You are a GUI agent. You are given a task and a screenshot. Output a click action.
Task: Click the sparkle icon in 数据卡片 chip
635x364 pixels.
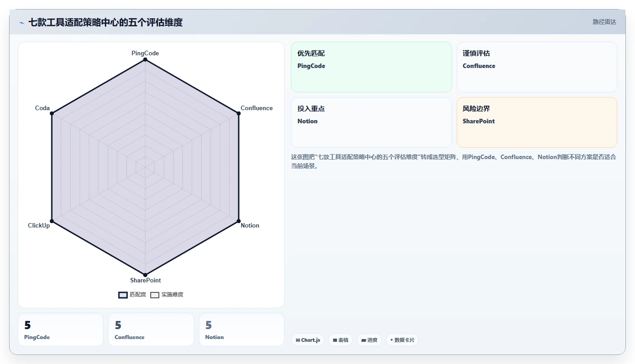pos(392,340)
